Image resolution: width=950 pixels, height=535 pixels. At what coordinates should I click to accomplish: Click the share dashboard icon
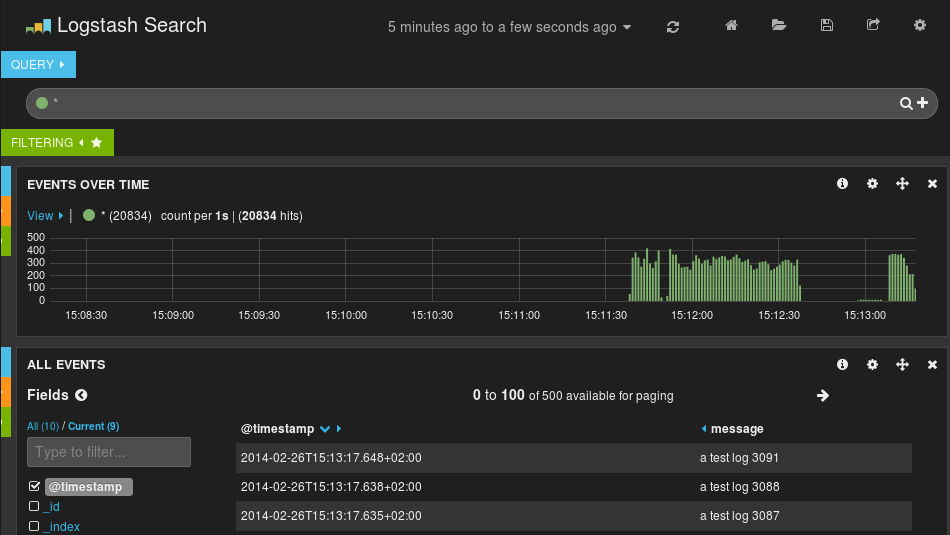(x=873, y=25)
